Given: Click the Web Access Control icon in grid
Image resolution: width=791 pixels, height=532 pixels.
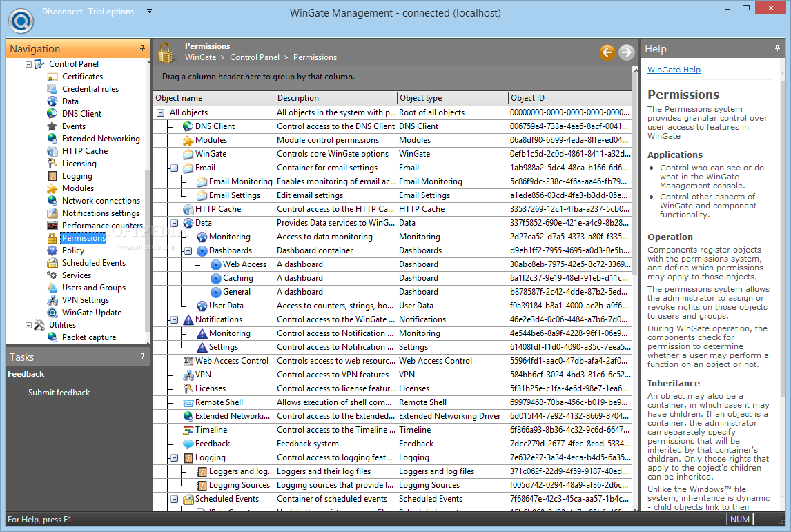Looking at the screenshot, I should pos(188,361).
